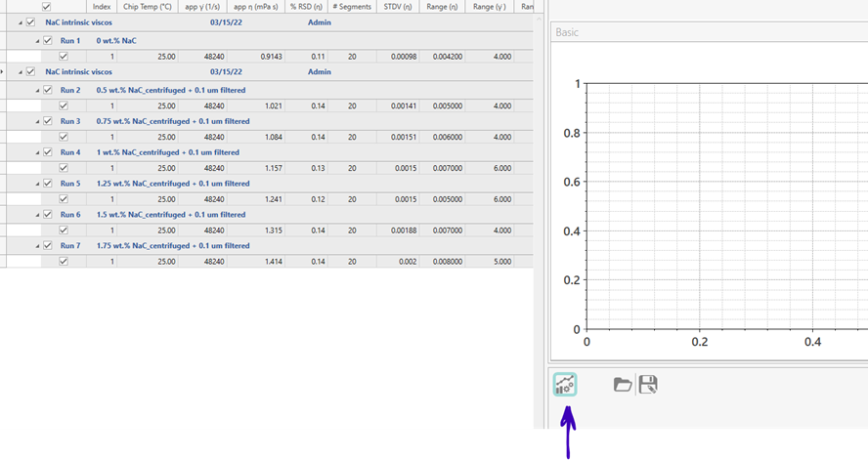Uncheck the Run 1 checkbox

click(x=47, y=41)
